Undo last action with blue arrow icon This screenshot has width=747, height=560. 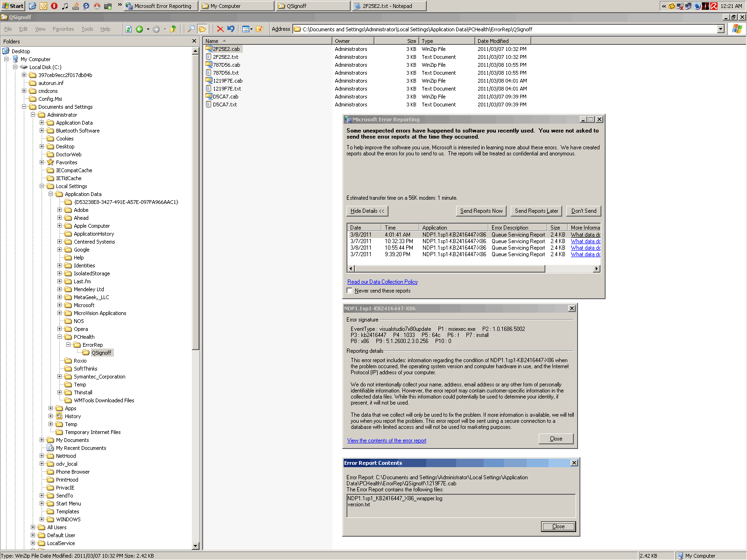[231, 29]
